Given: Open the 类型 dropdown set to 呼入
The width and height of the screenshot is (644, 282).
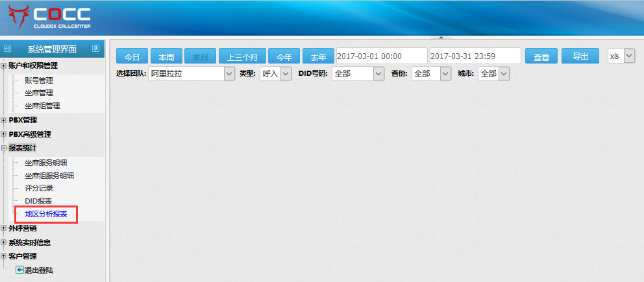Looking at the screenshot, I should [x=275, y=74].
